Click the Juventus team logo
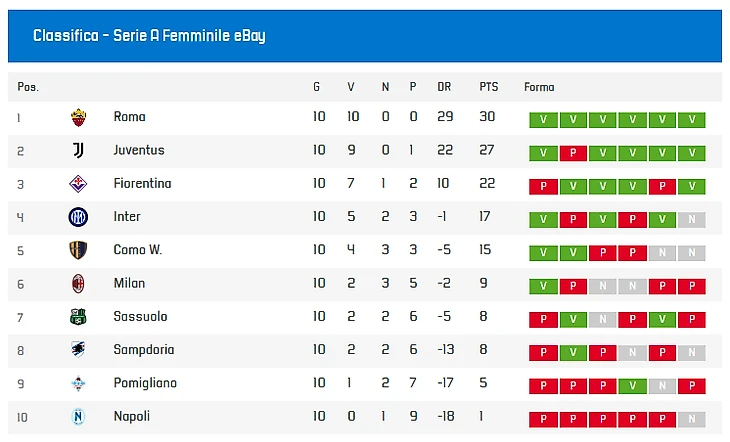The width and height of the screenshot is (730, 442). coord(79,151)
